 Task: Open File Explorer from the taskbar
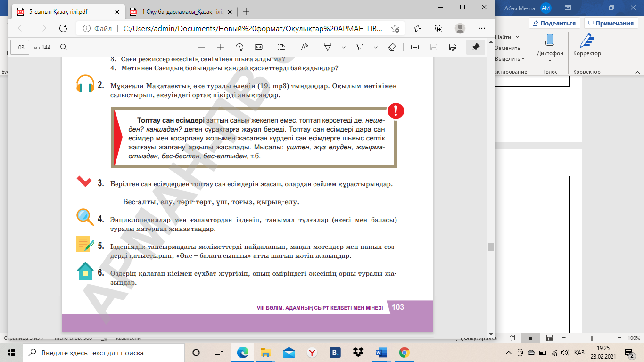[266, 353]
